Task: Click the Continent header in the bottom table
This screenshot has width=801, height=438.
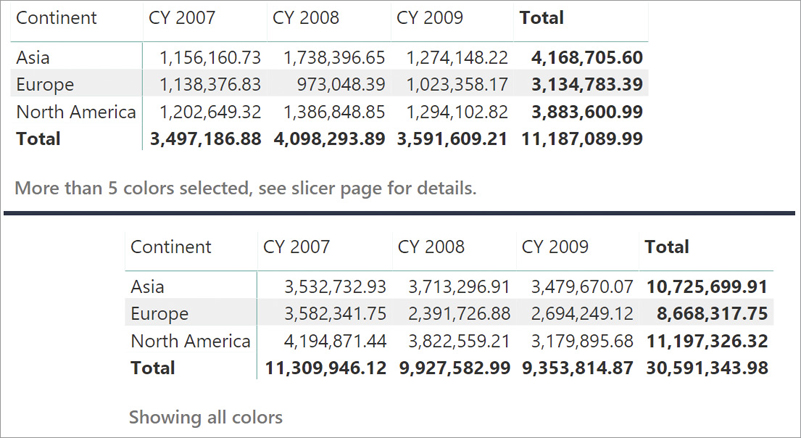Action: pyautogui.click(x=171, y=247)
